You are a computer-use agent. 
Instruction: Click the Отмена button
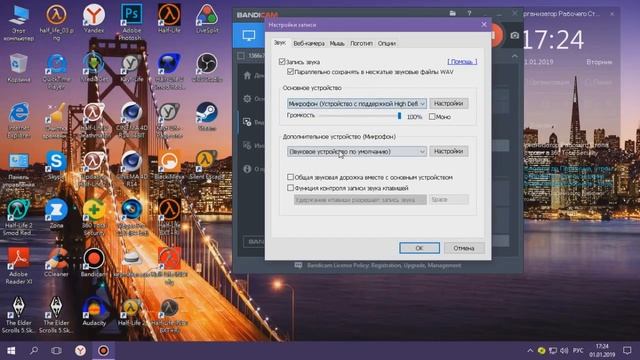[464, 248]
